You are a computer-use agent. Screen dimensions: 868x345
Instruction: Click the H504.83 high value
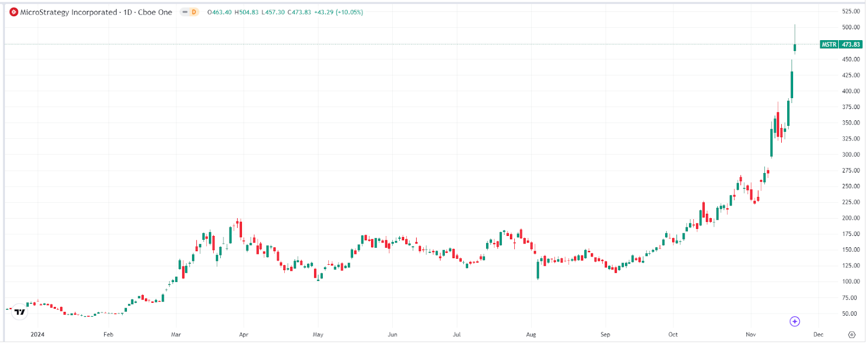[x=246, y=12]
